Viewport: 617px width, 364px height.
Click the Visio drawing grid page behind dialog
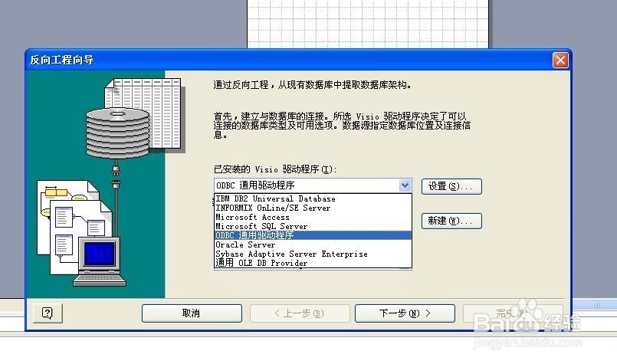(x=368, y=24)
